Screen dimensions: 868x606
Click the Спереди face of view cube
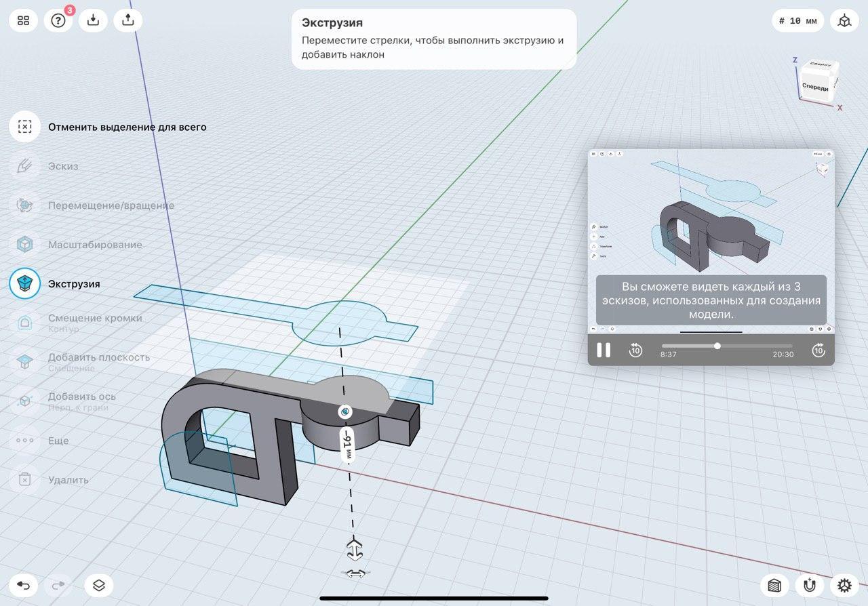[x=815, y=87]
